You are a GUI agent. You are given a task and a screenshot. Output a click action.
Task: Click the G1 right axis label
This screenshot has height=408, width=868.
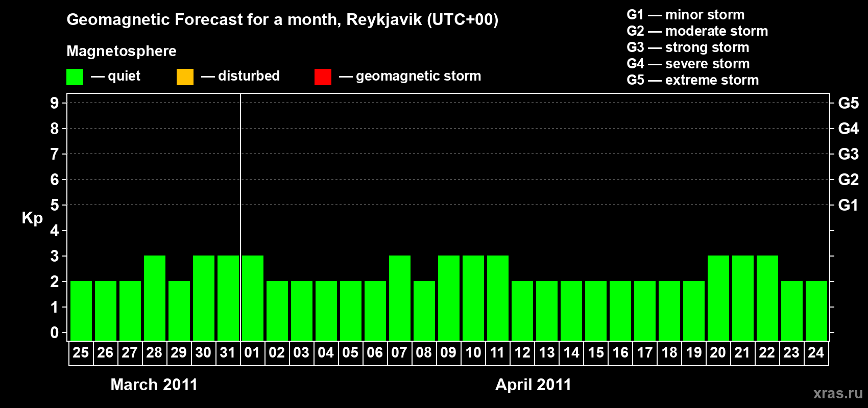(849, 205)
